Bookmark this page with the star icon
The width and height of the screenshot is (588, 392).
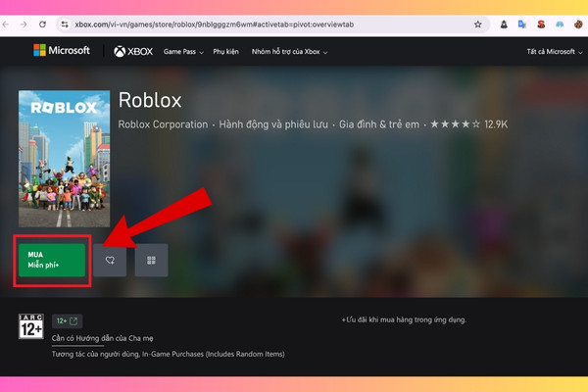(477, 24)
